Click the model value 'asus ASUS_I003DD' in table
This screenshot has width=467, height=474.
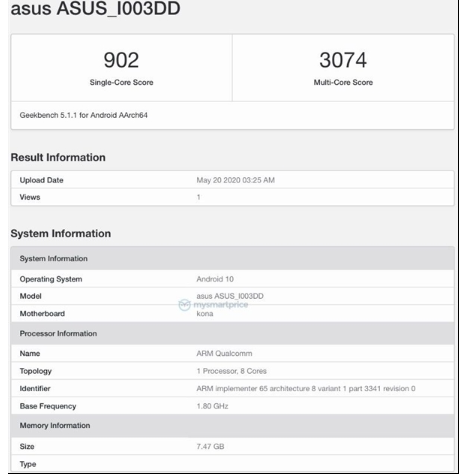230,296
